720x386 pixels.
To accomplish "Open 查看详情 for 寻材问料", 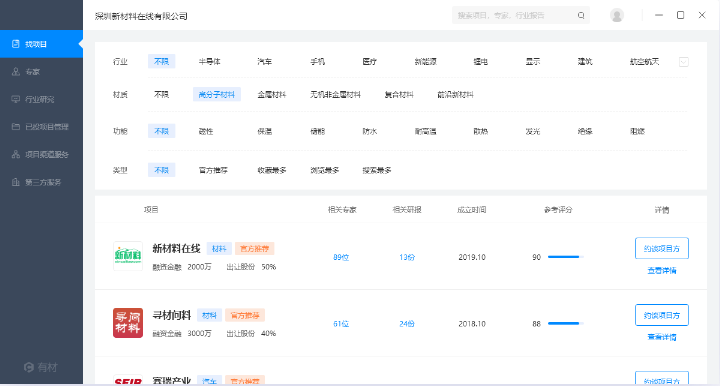I will click(x=662, y=337).
